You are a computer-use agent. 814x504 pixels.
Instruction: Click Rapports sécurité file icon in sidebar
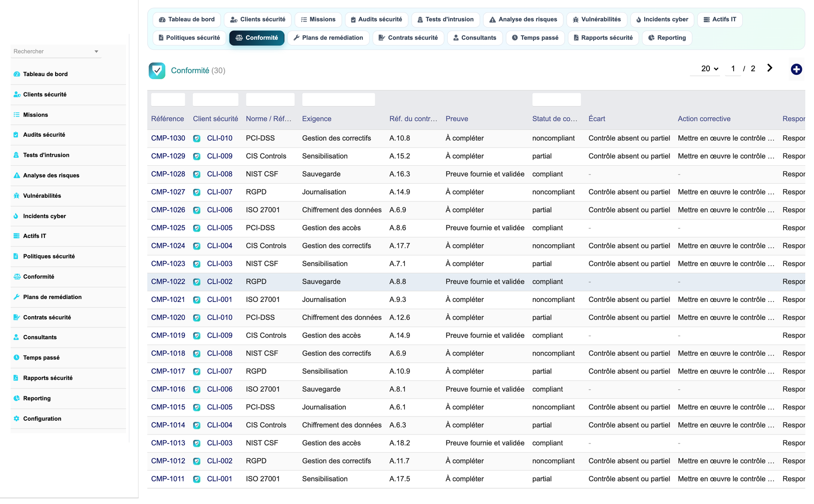tap(16, 378)
